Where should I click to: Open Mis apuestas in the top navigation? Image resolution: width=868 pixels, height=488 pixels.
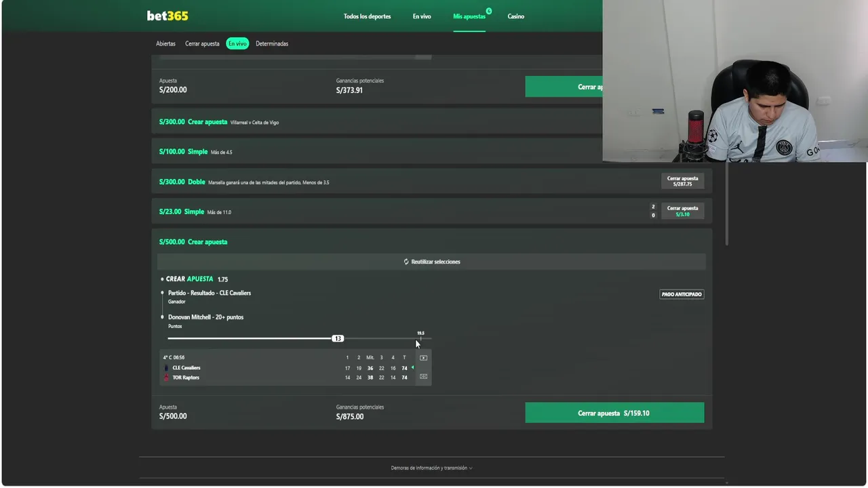(469, 16)
